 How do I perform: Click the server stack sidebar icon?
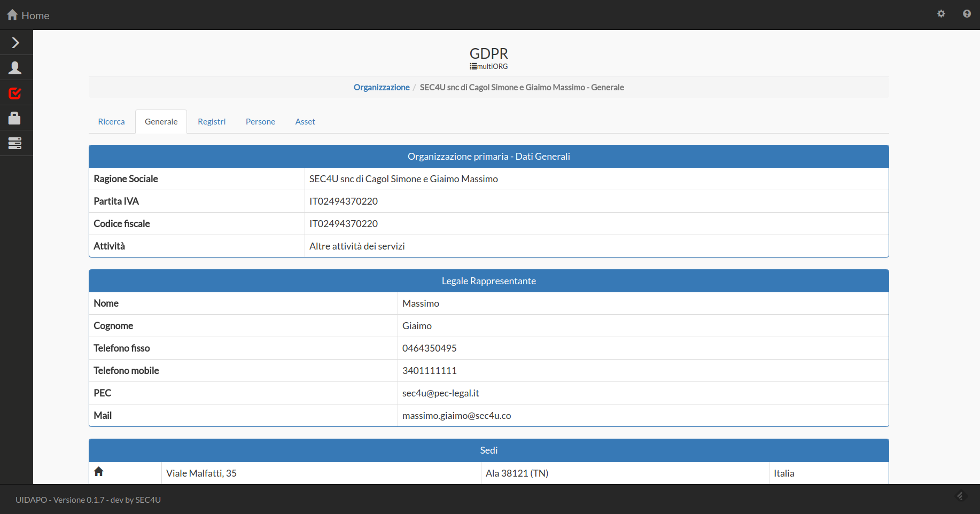[15, 143]
